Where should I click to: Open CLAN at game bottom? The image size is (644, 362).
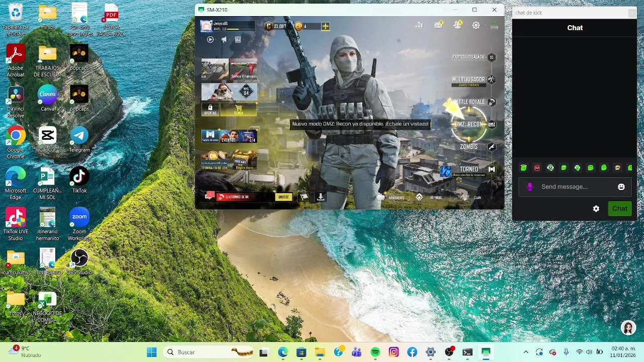471,198
